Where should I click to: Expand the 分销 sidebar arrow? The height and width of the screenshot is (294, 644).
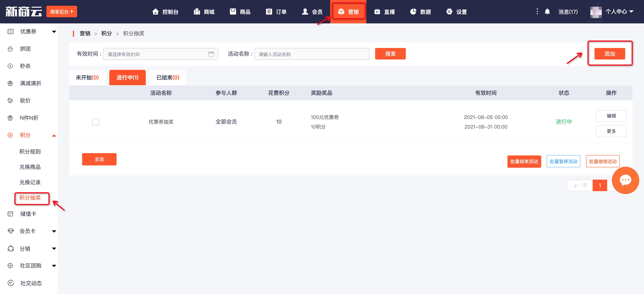tap(54, 249)
